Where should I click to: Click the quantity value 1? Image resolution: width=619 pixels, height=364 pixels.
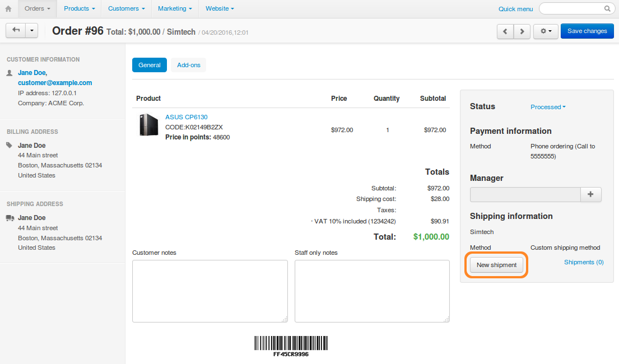tap(388, 130)
